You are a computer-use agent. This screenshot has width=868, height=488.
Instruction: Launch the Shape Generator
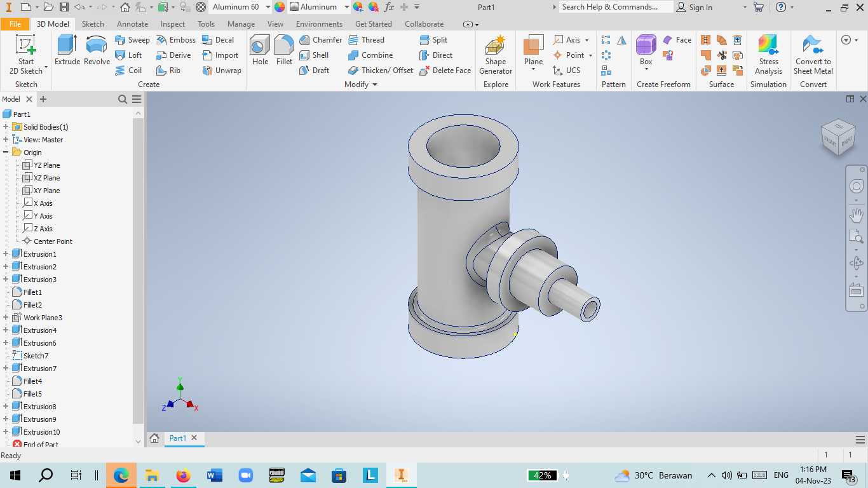(x=496, y=55)
